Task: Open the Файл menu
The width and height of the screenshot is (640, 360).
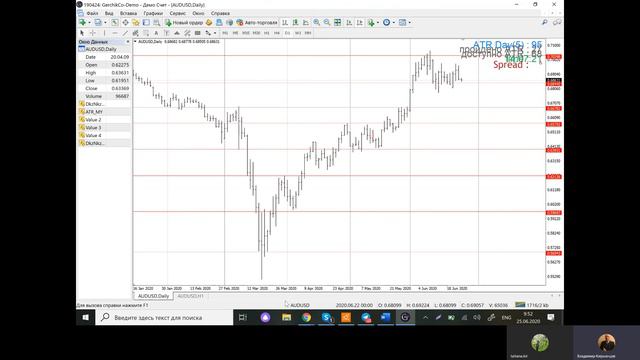Action: pos(92,13)
